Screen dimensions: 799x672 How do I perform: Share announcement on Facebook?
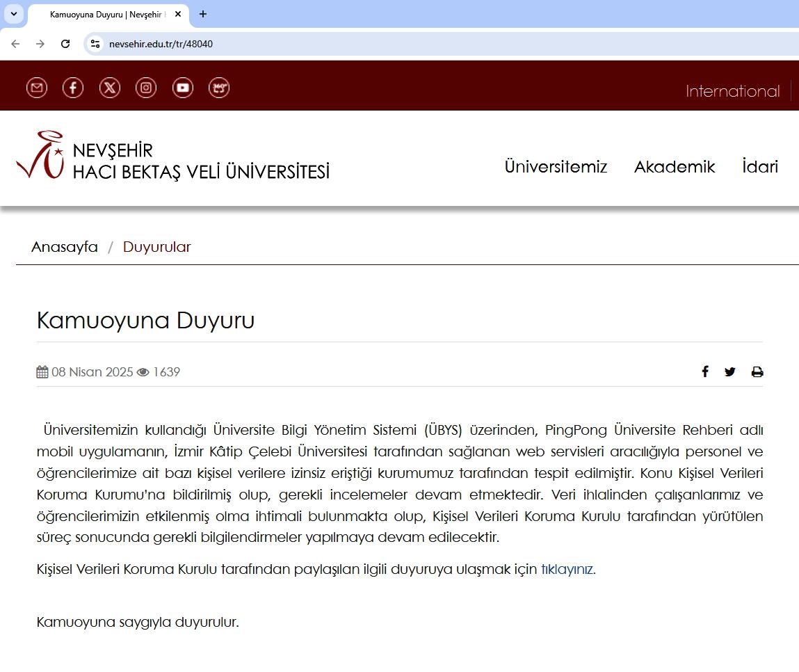704,371
